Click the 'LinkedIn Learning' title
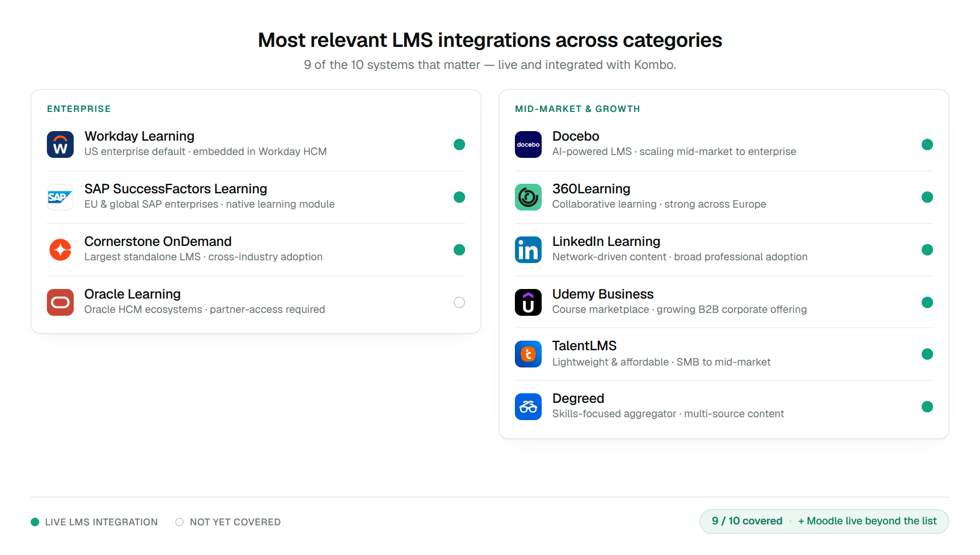The width and height of the screenshot is (980, 555). (x=606, y=242)
